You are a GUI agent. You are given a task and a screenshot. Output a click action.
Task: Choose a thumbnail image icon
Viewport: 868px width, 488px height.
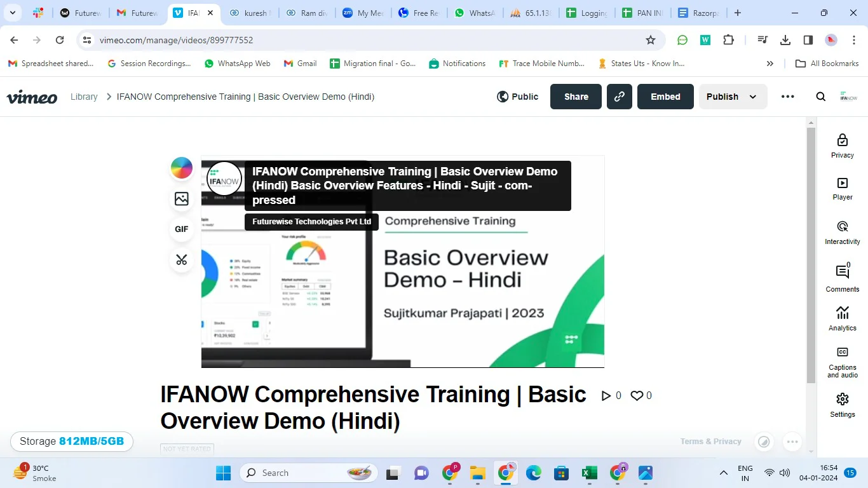[x=182, y=199]
